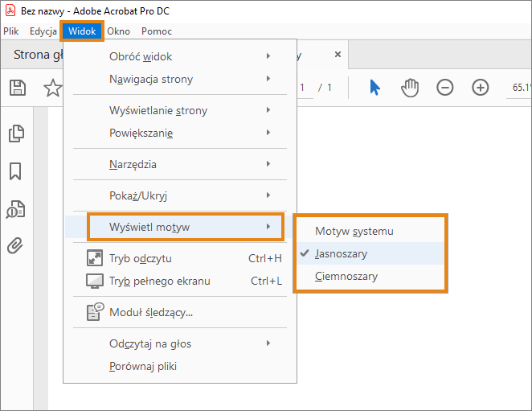Open the page thumbnails sidebar panel

pyautogui.click(x=15, y=134)
